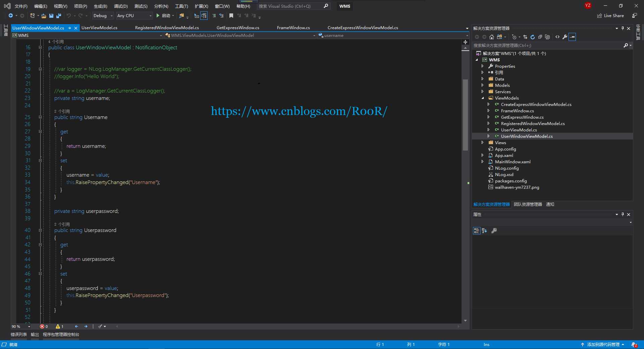
Task: Click the New Project icon in toolbar
Action: tap(33, 16)
